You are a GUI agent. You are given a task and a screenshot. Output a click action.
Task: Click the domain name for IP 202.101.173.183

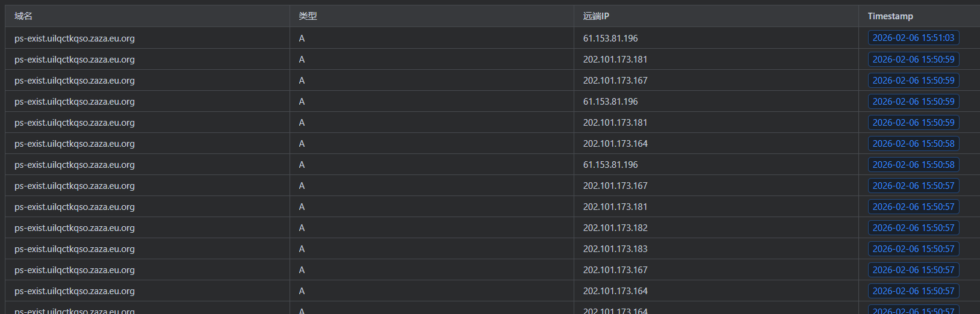point(75,249)
